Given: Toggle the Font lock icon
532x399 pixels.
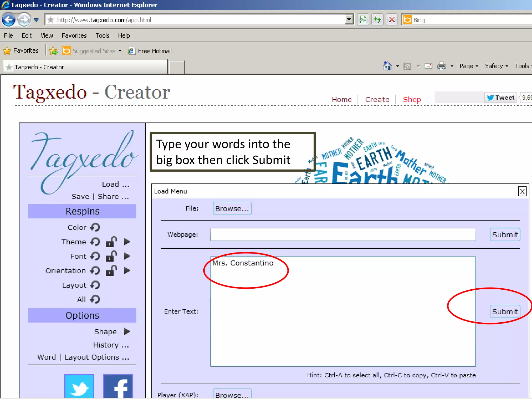Looking at the screenshot, I should click(111, 256).
